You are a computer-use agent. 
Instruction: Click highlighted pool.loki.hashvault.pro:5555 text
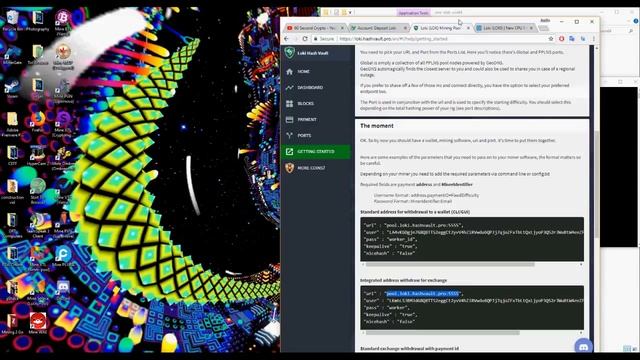(423, 293)
